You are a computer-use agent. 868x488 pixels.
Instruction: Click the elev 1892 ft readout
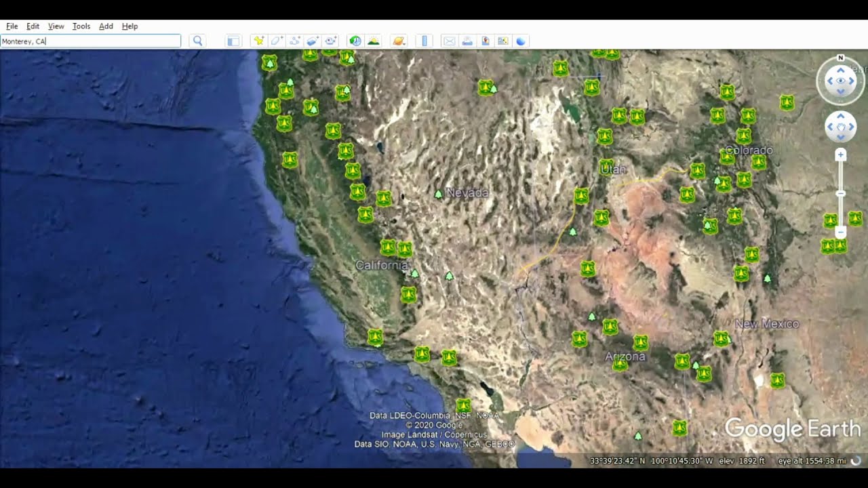(x=742, y=461)
